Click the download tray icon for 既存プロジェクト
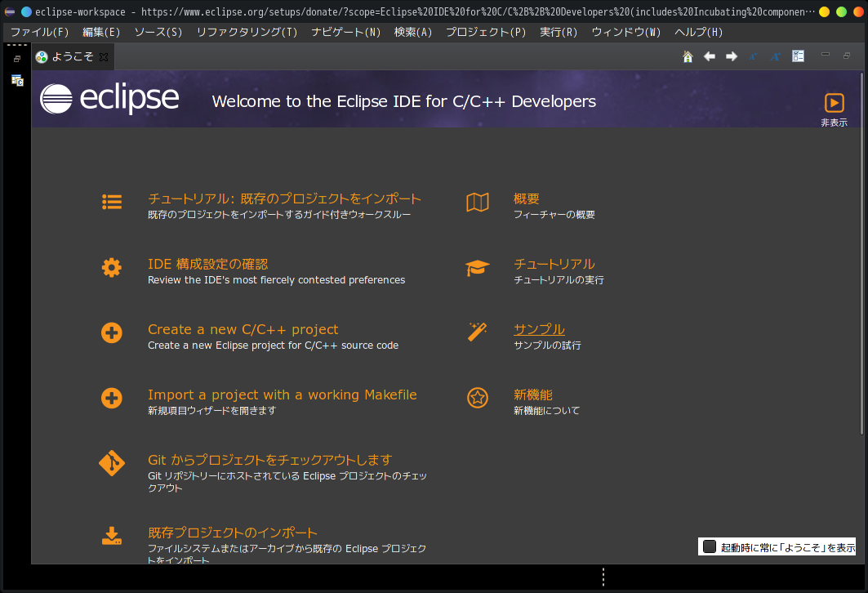 [112, 536]
